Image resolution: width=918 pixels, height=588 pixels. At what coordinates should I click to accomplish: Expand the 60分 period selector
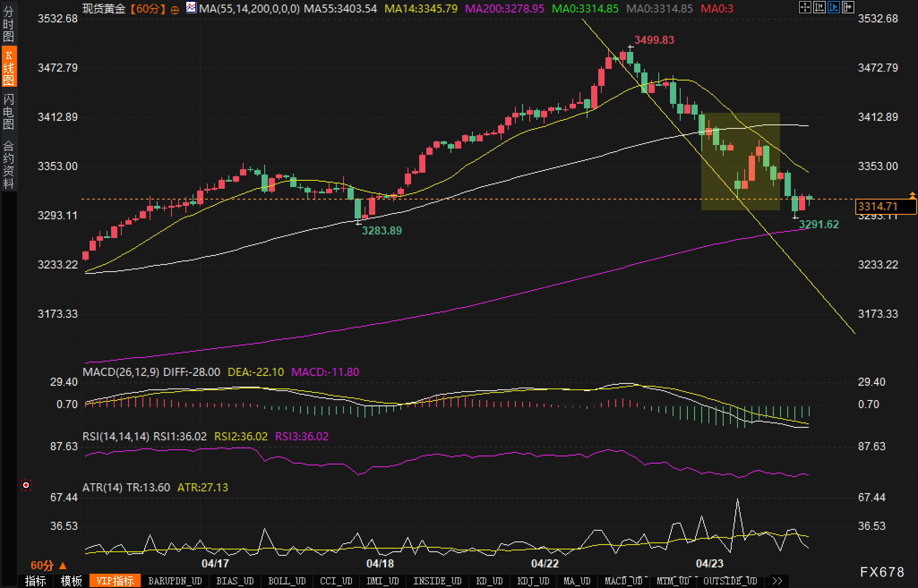48,565
